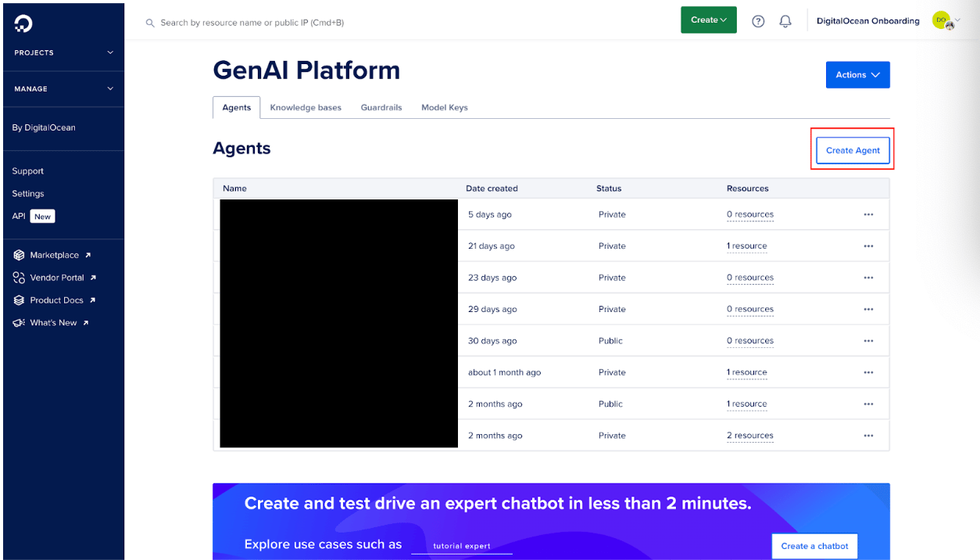980x560 pixels.
Task: Click the Date created column header
Action: click(492, 188)
